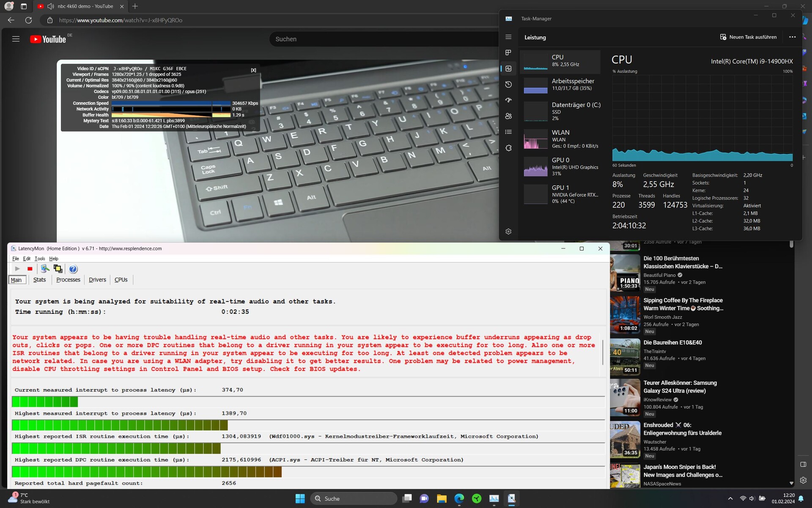Stop LatencyMon monitoring with the red square
This screenshot has height=508, width=812.
(30, 269)
